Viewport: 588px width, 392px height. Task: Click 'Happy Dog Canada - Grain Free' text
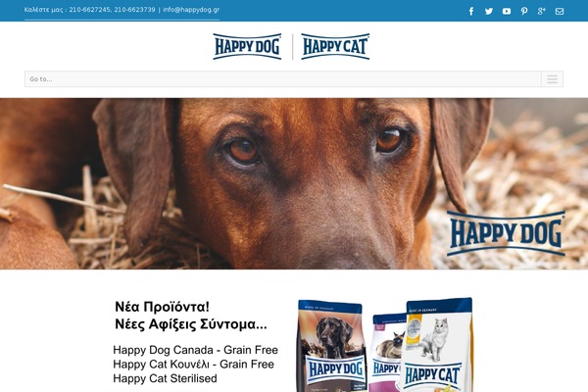click(x=195, y=350)
